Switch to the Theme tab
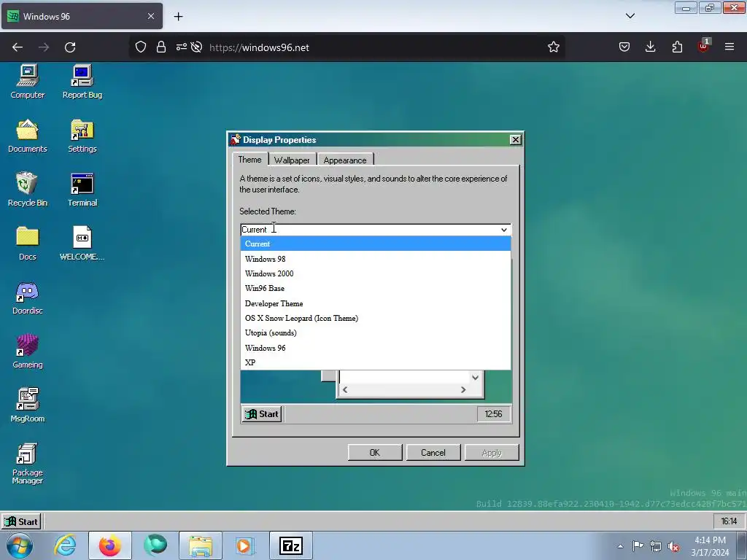The height and width of the screenshot is (560, 747). coord(249,160)
